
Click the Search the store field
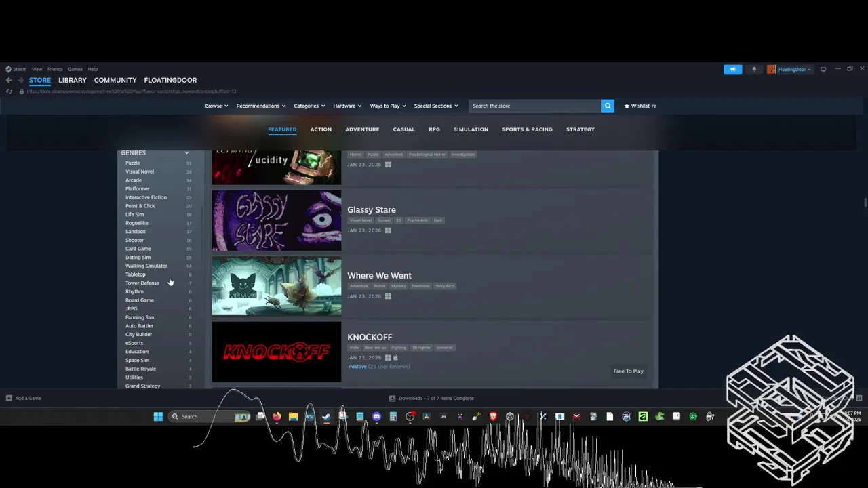click(535, 106)
